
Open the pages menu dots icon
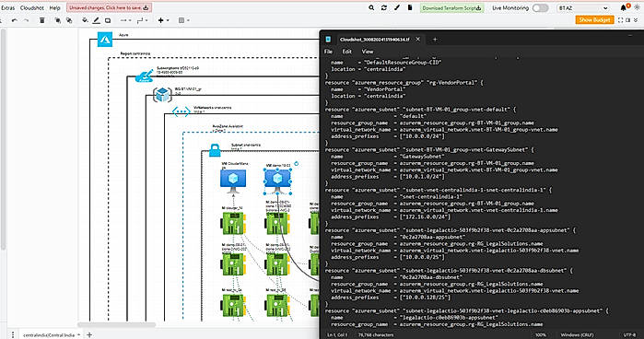pos(13,335)
